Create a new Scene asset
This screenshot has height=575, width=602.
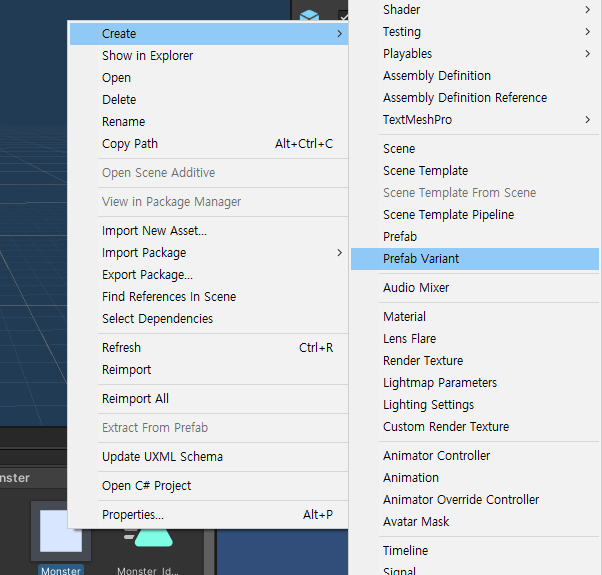pyautogui.click(x=475, y=149)
